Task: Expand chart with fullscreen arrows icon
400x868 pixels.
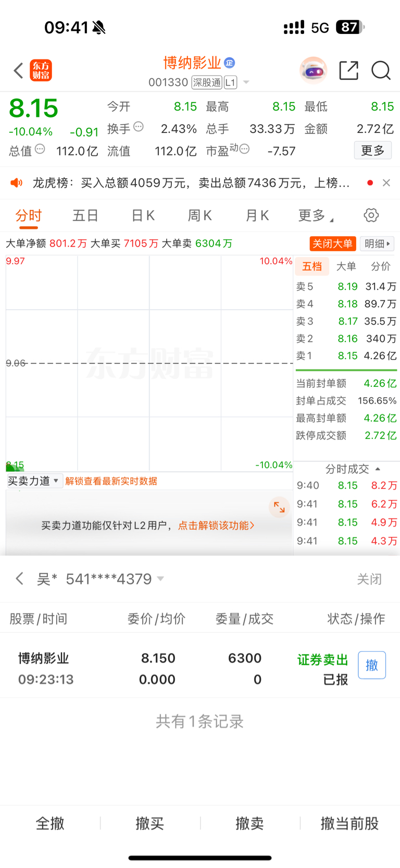Action: click(279, 507)
